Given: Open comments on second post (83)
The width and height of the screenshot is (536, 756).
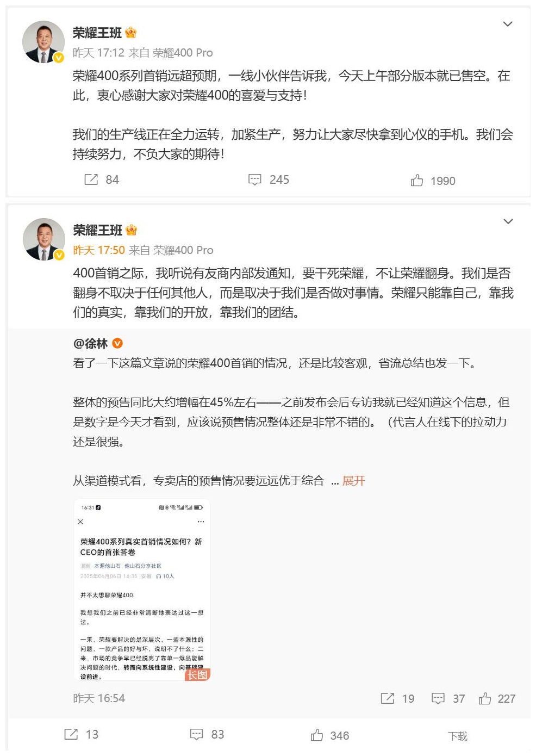Looking at the screenshot, I should pos(196,734).
